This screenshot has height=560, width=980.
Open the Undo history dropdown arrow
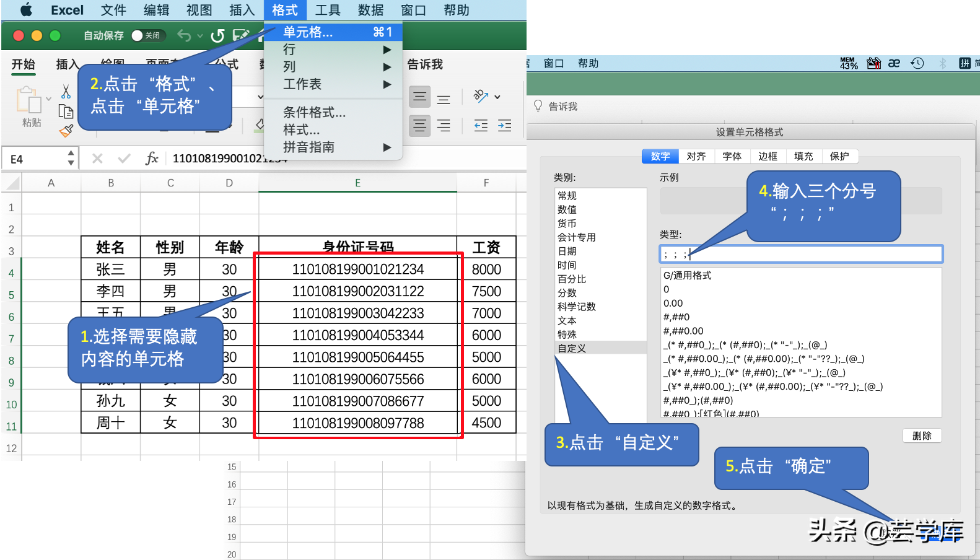tap(200, 36)
